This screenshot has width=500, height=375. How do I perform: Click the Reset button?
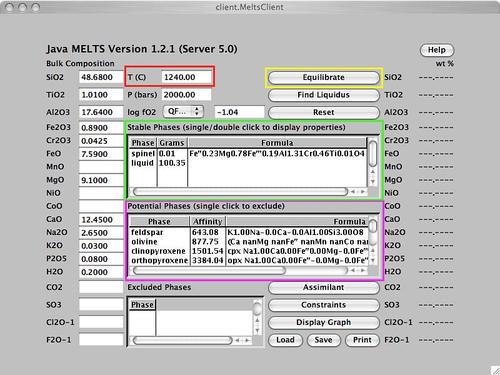tap(323, 112)
